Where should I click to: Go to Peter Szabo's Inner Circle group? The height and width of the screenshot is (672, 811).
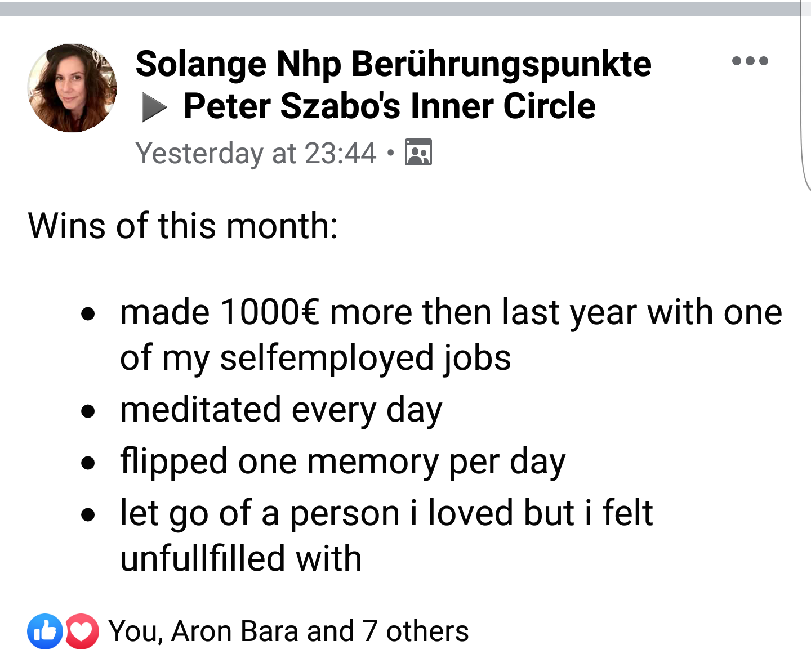(389, 106)
